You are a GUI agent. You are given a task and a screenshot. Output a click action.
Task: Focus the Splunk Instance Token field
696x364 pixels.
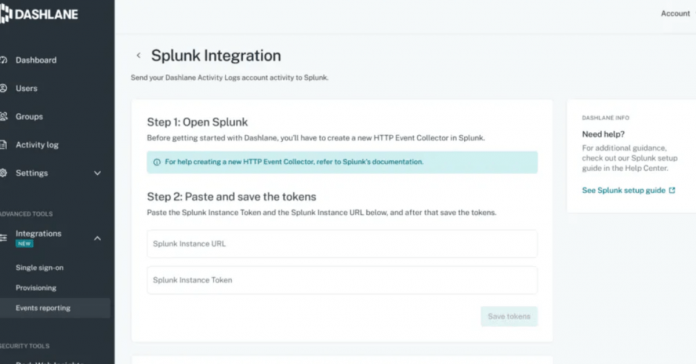(x=342, y=280)
